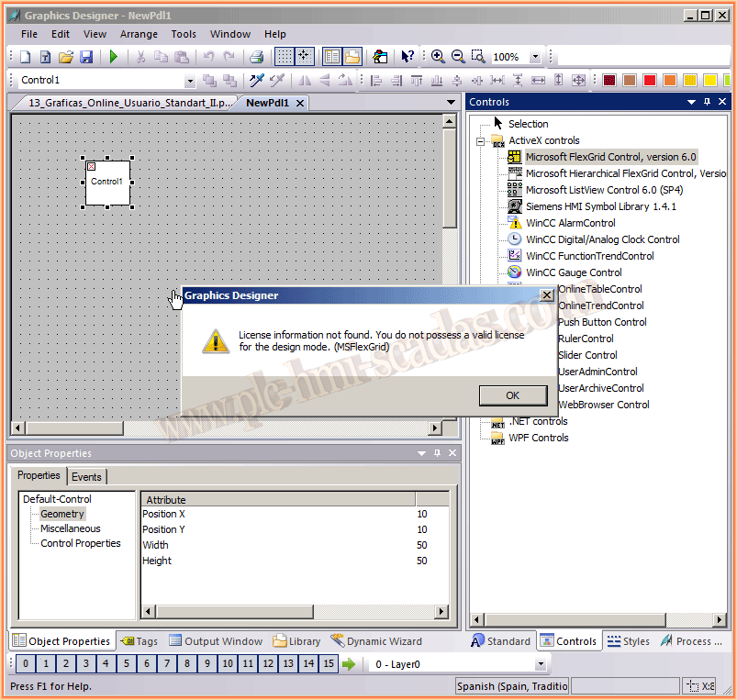This screenshot has width=737, height=700.
Task: Switch to the Events tab
Action: pyautogui.click(x=87, y=477)
